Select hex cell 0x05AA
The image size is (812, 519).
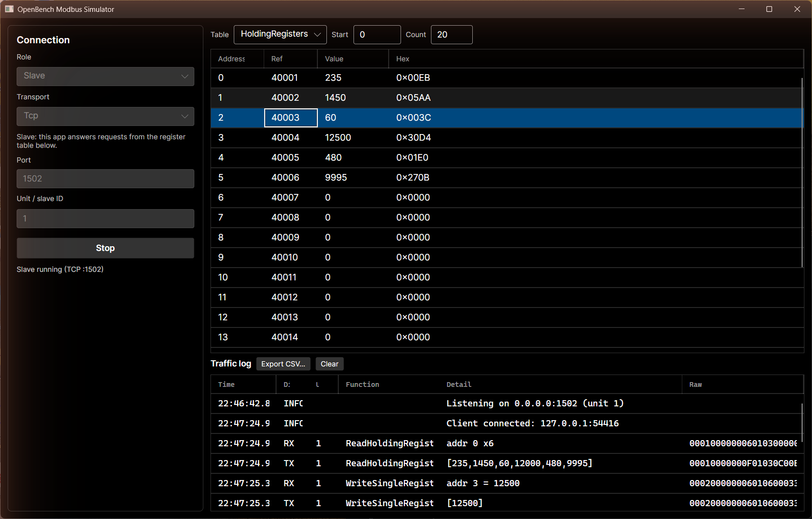(x=413, y=98)
